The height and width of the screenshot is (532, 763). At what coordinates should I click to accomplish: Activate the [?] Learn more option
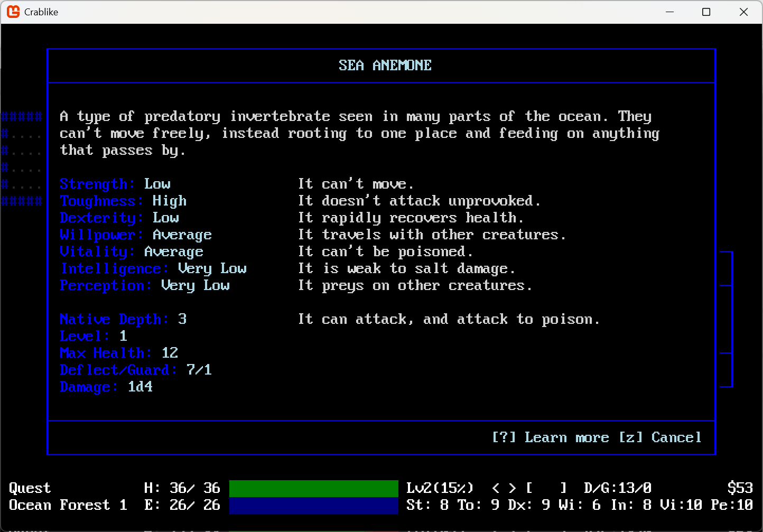tap(550, 437)
